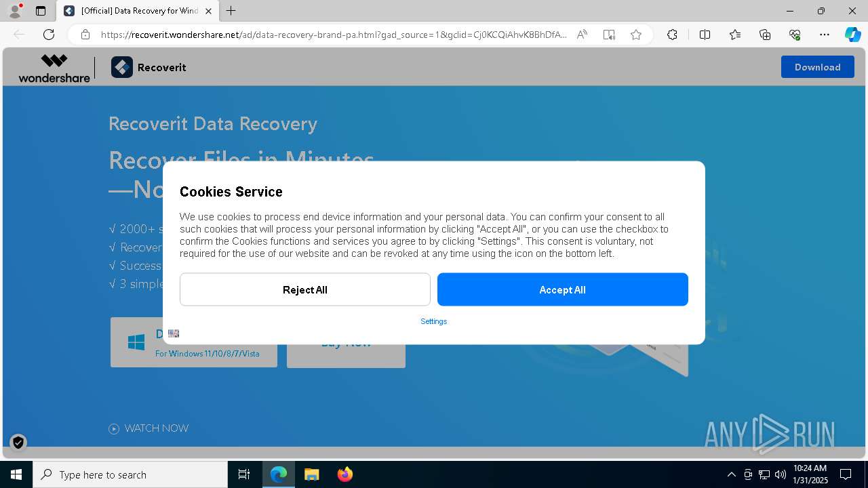
Task: Click the volume speaker tray icon
Action: pos(781,474)
